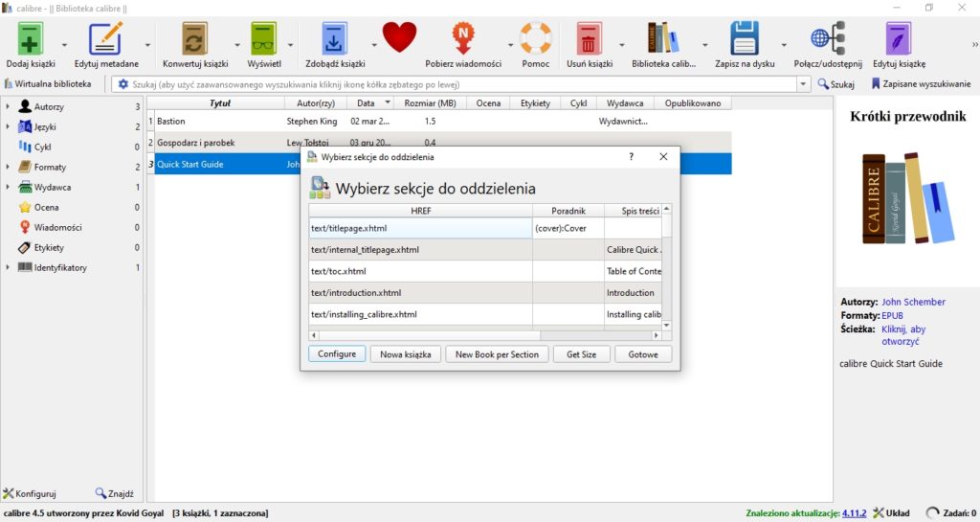The height and width of the screenshot is (522, 980).
Task: Open search history dropdown arrow
Action: tap(803, 83)
